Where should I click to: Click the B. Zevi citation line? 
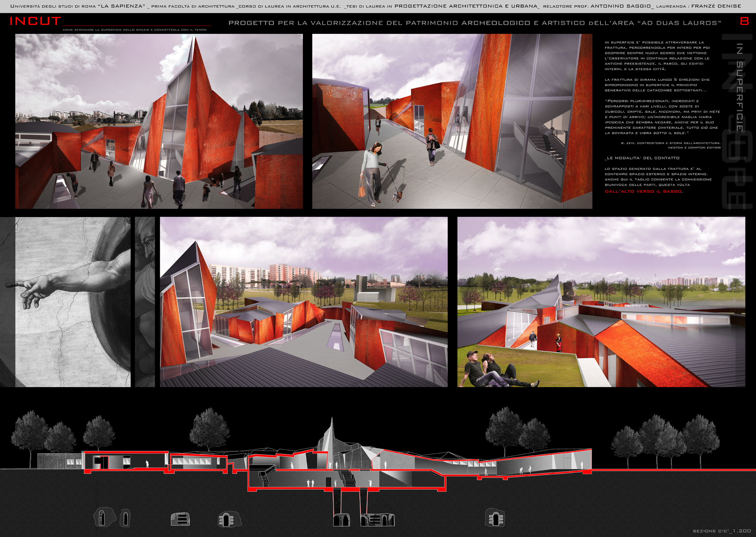(670, 143)
